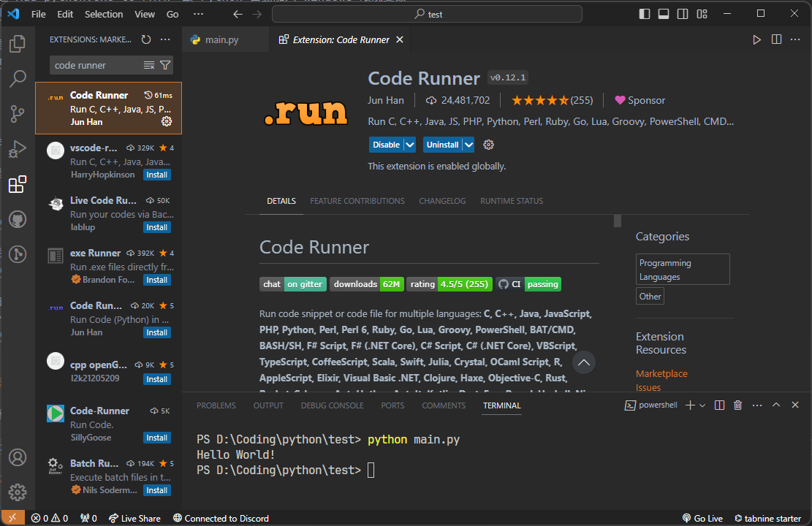Run the code with the play icon

tap(756, 40)
